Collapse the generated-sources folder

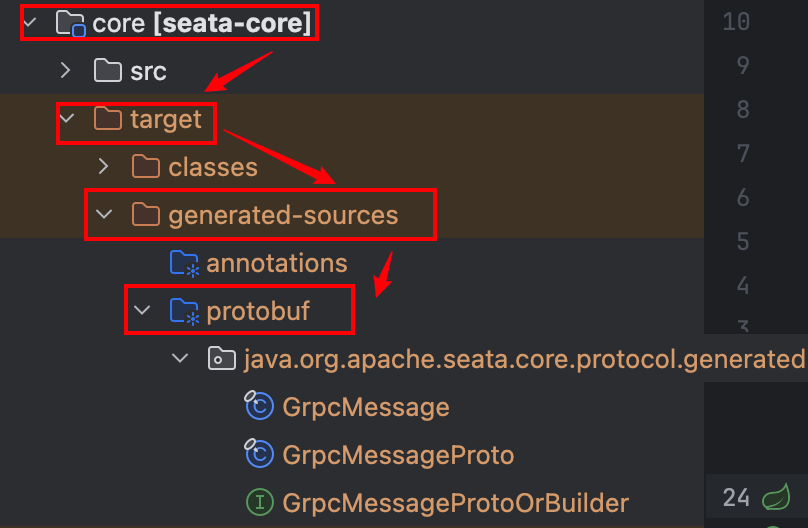tap(103, 215)
